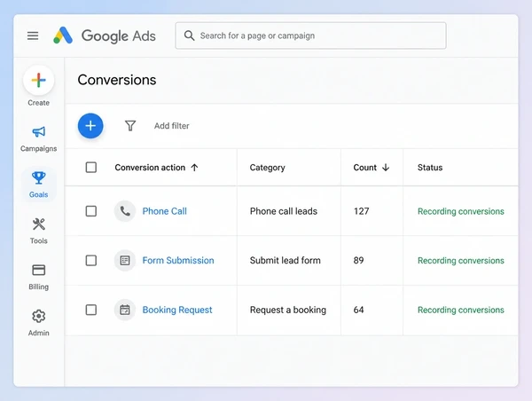Click Recording conversions status for Form Submission
The image size is (532, 401).
coord(461,261)
